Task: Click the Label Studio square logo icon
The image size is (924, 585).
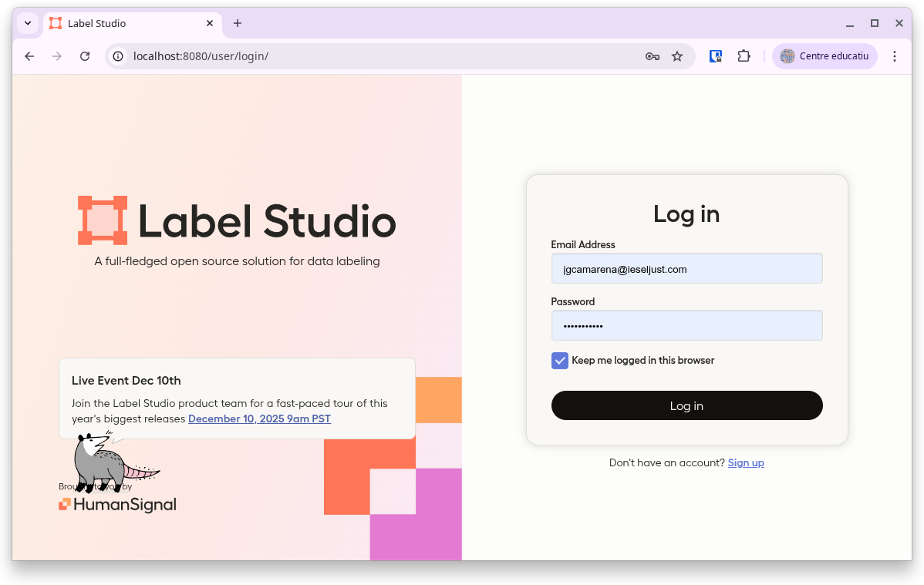Action: pyautogui.click(x=102, y=220)
